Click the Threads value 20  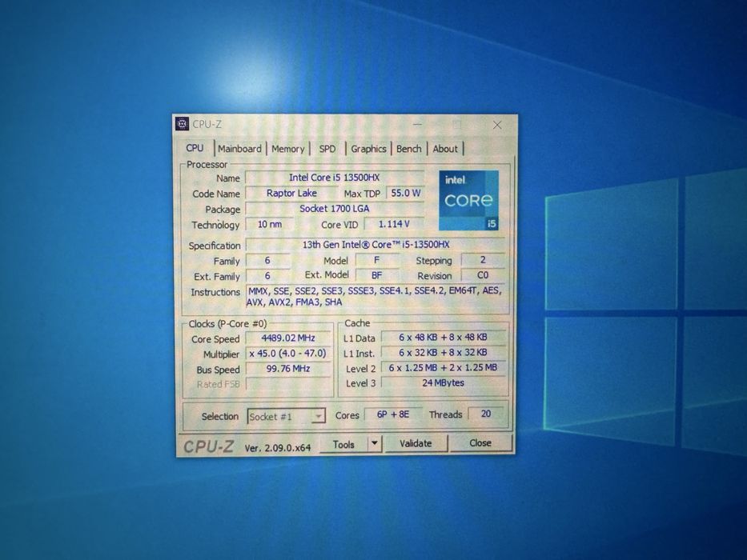tap(486, 414)
